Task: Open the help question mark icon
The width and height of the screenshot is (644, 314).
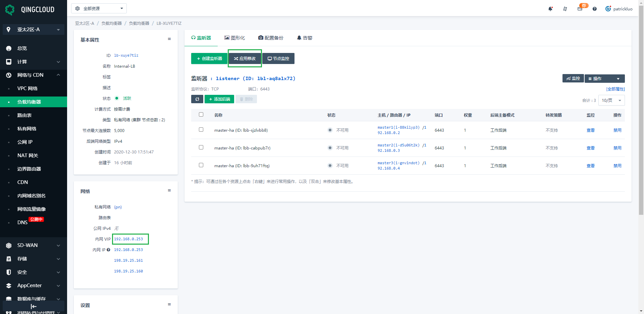Action: (594, 9)
